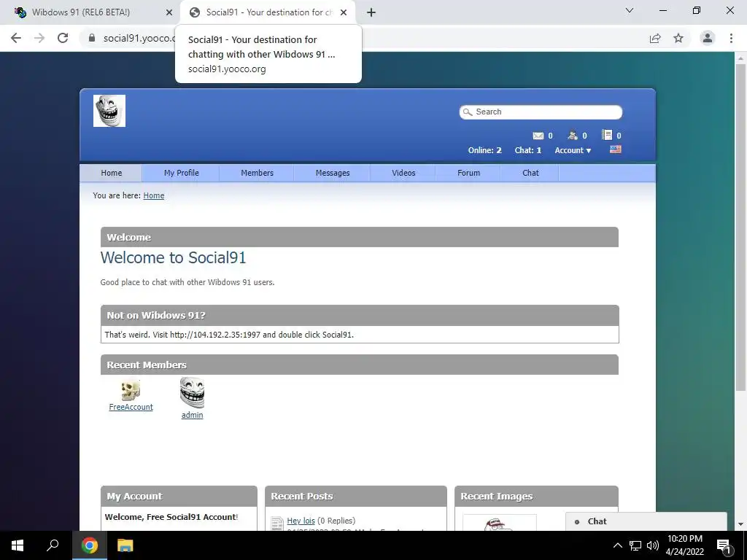Click the Chat: 1 indicator
Image resolution: width=747 pixels, height=560 pixels.
528,150
